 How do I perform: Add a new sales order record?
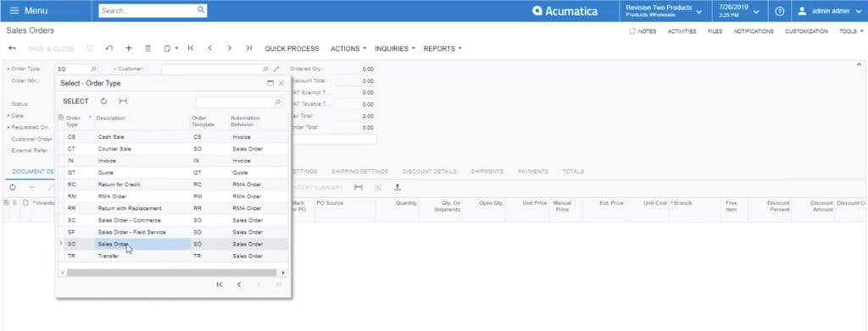tap(129, 48)
